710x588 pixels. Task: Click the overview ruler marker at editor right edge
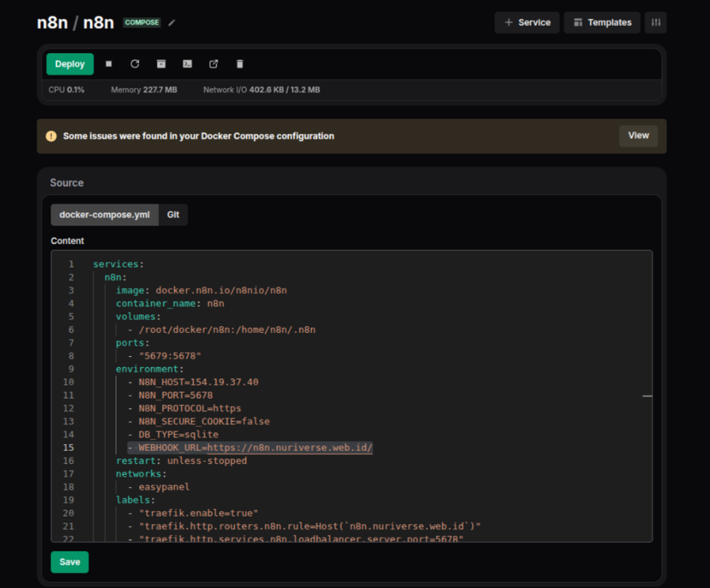[647, 396]
